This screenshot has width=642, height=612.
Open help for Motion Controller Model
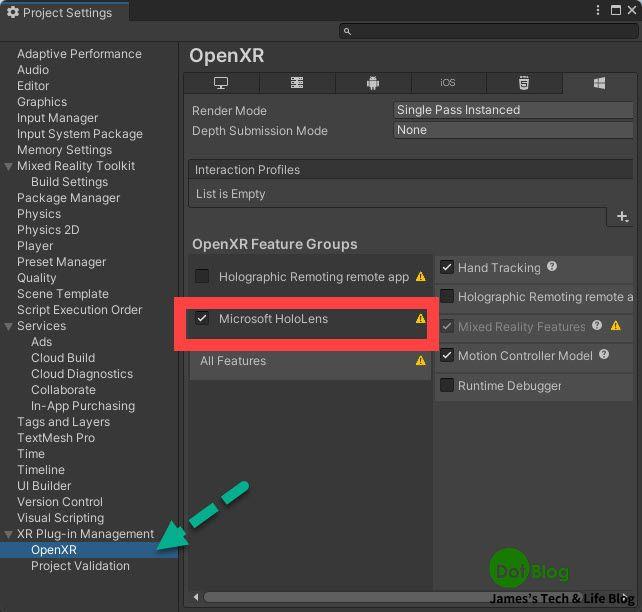pyautogui.click(x=604, y=355)
